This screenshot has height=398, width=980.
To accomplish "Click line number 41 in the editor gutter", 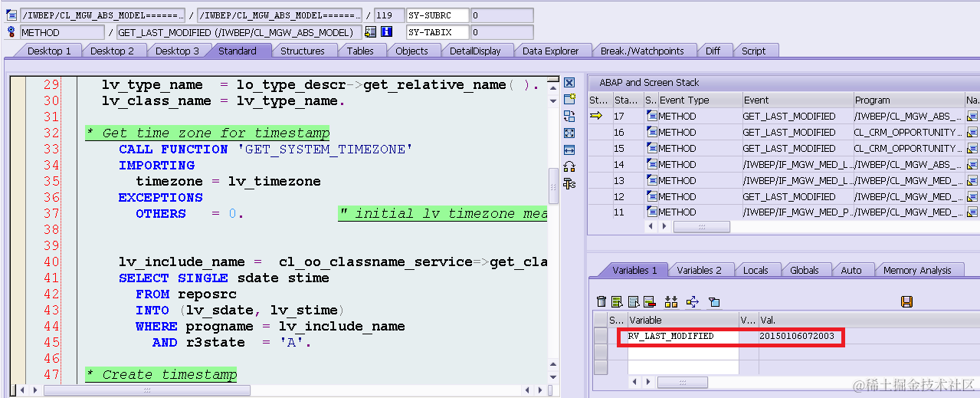I will [51, 278].
